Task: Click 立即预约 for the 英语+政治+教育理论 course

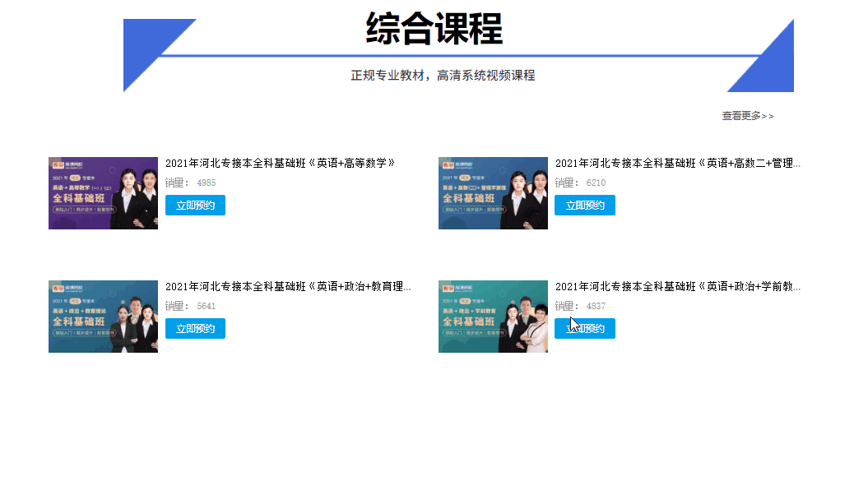Action: (x=195, y=328)
